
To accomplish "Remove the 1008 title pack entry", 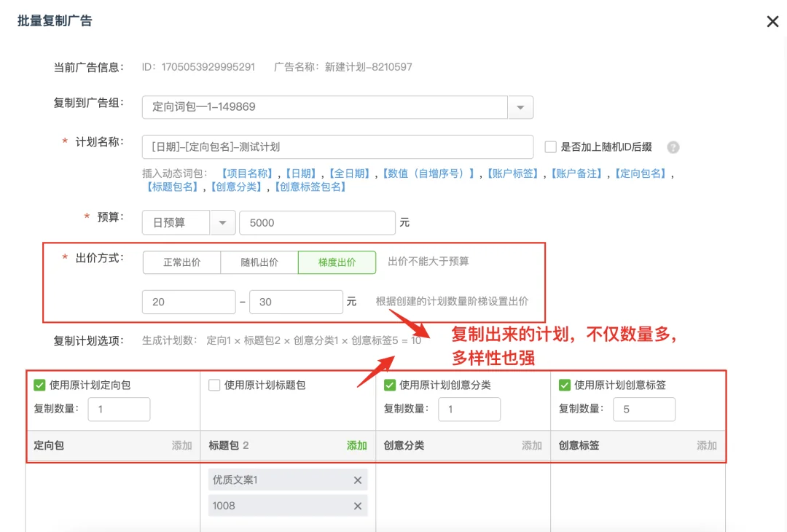I will pyautogui.click(x=357, y=506).
